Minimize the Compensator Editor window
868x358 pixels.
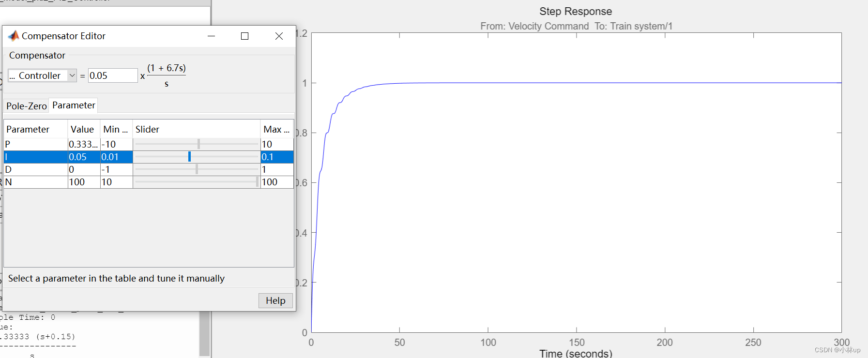[212, 36]
